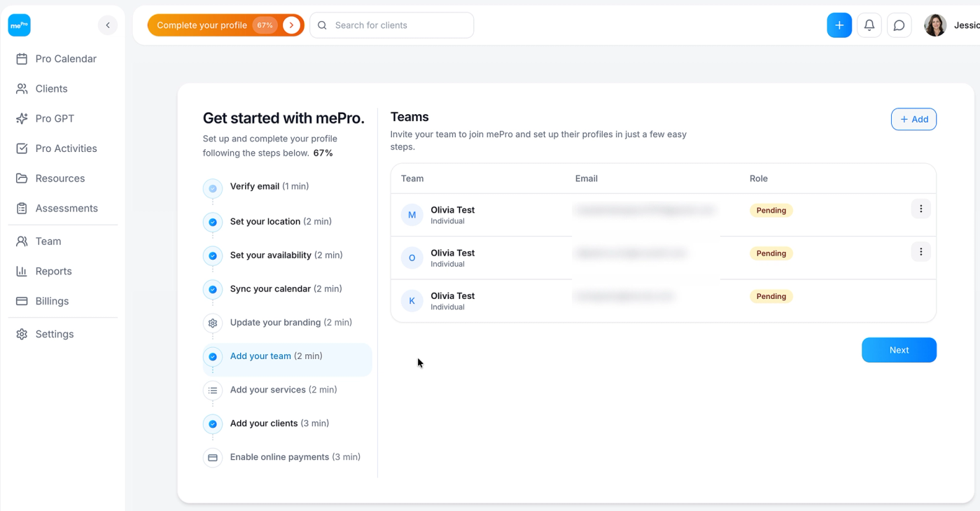
Task: Click the Email column header
Action: pyautogui.click(x=587, y=178)
